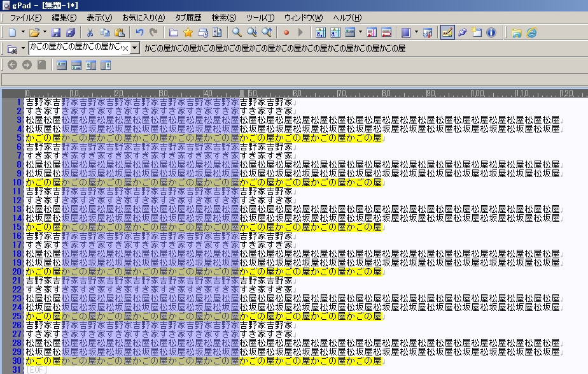Cut selection using the scissors icon
The image size is (588, 374).
click(x=90, y=32)
